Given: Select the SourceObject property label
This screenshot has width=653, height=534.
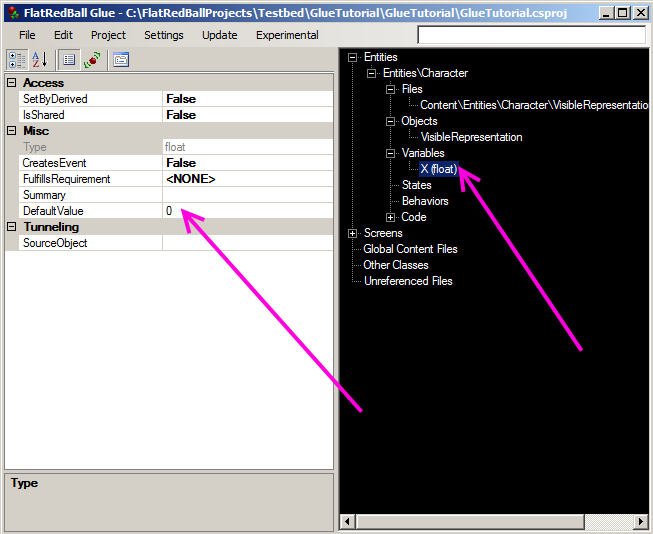Looking at the screenshot, I should tap(55, 243).
